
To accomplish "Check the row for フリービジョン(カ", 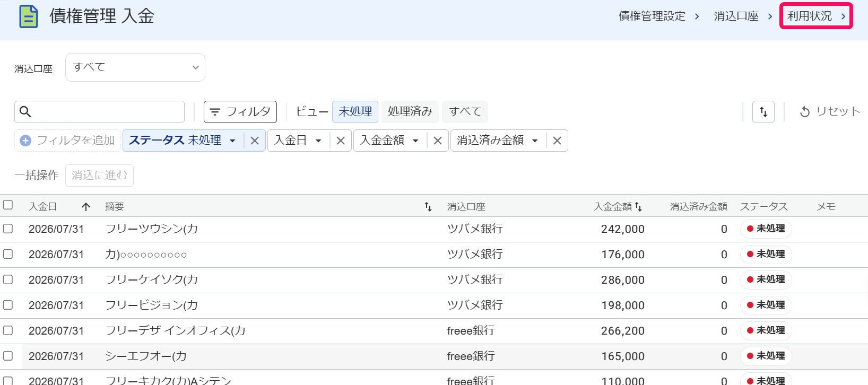I will (8, 305).
